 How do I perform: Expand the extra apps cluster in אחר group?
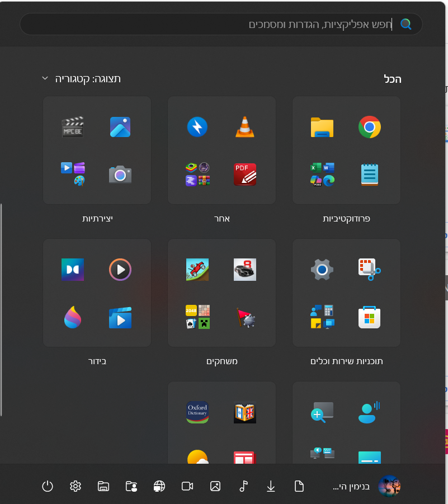pyautogui.click(x=197, y=175)
